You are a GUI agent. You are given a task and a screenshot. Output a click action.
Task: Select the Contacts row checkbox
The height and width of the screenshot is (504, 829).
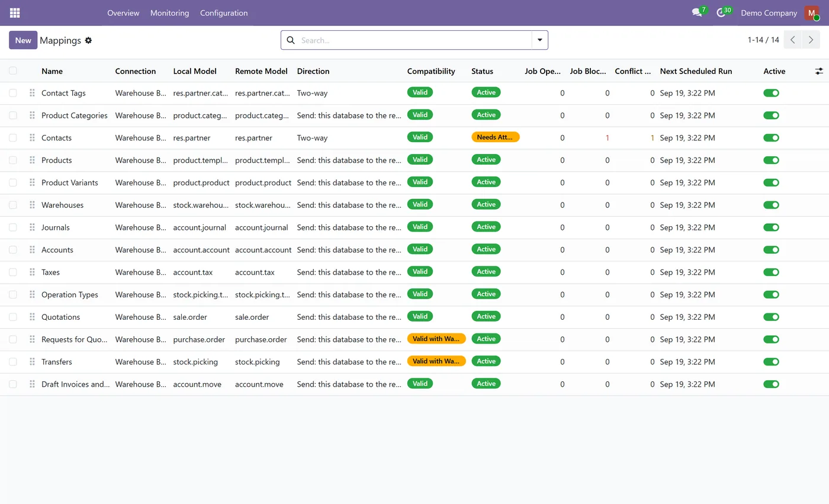tap(13, 138)
